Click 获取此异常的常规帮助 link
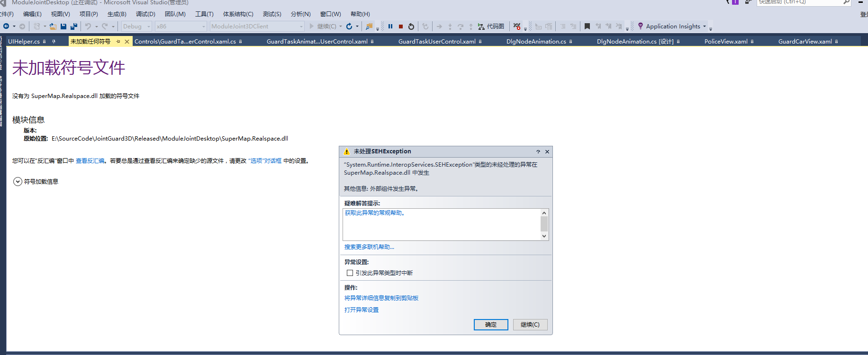Screen dimensions: 868x355 (x=375, y=213)
